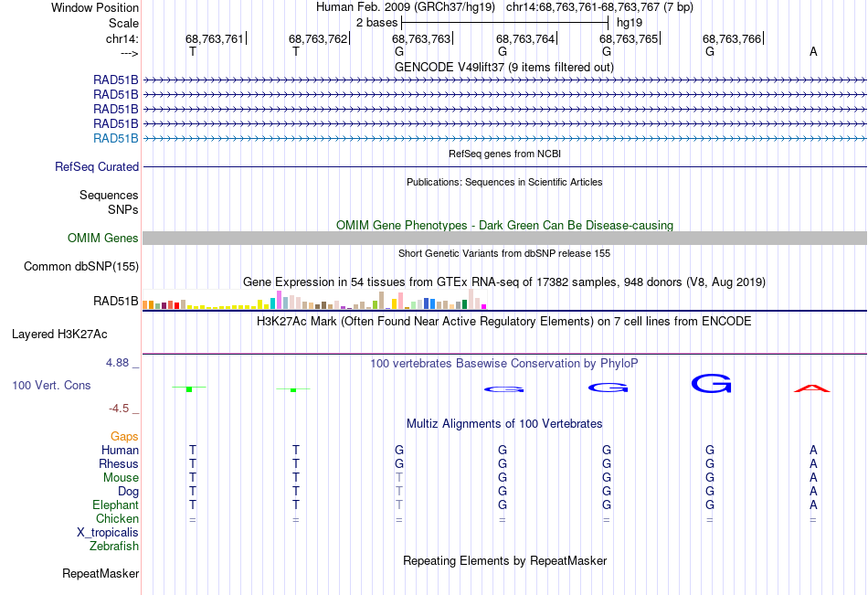This screenshot has width=868, height=595.
Task: Click the Common dbSNP(155) label
Action: (x=80, y=267)
